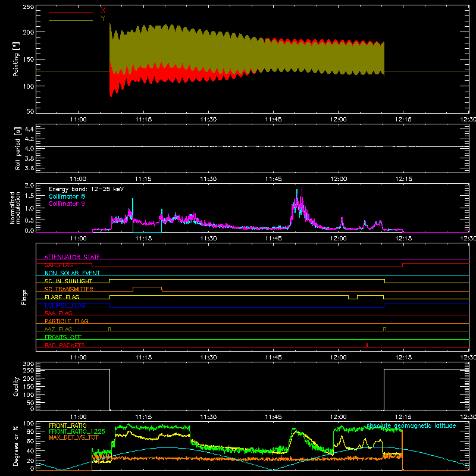Click the 0.5 tick on modulation axis
Screen dimensions: 476x476
point(29,220)
